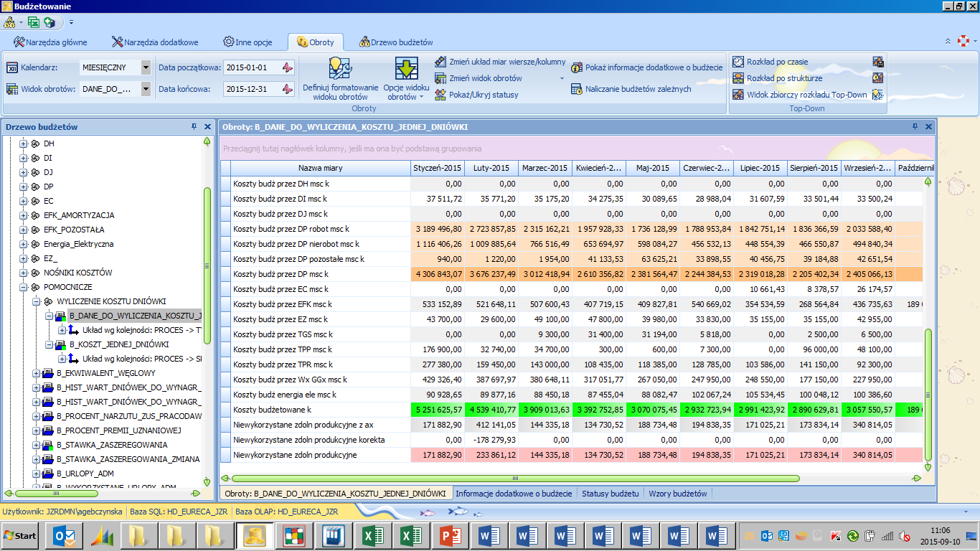
Task: Click the unlabeled icon right of Rozkład po czasie
Action: pos(877,62)
